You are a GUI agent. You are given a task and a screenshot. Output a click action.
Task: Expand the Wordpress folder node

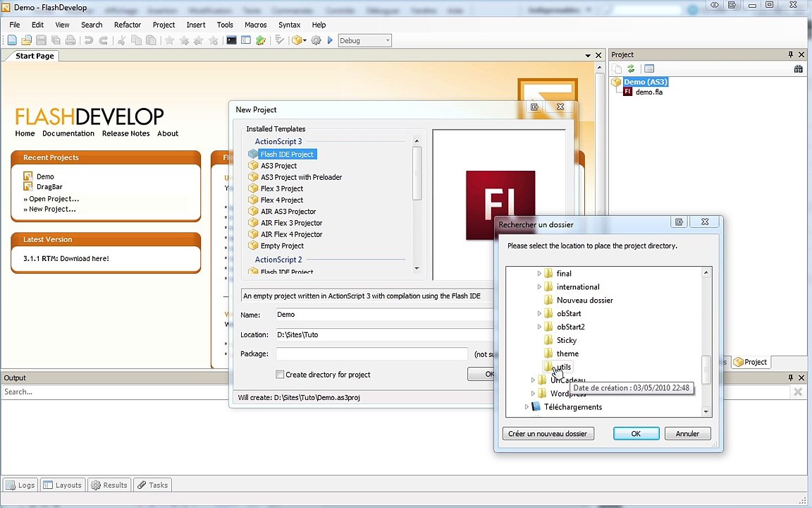point(533,394)
